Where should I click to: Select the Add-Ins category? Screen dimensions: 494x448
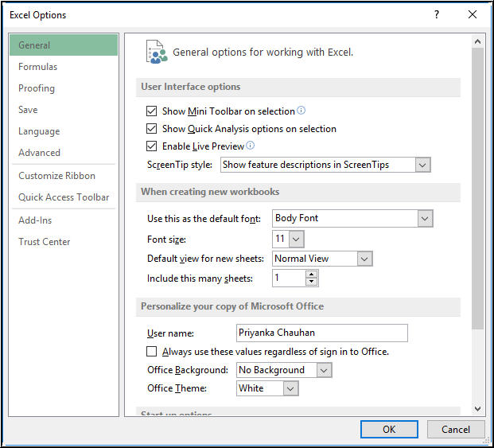pos(64,220)
